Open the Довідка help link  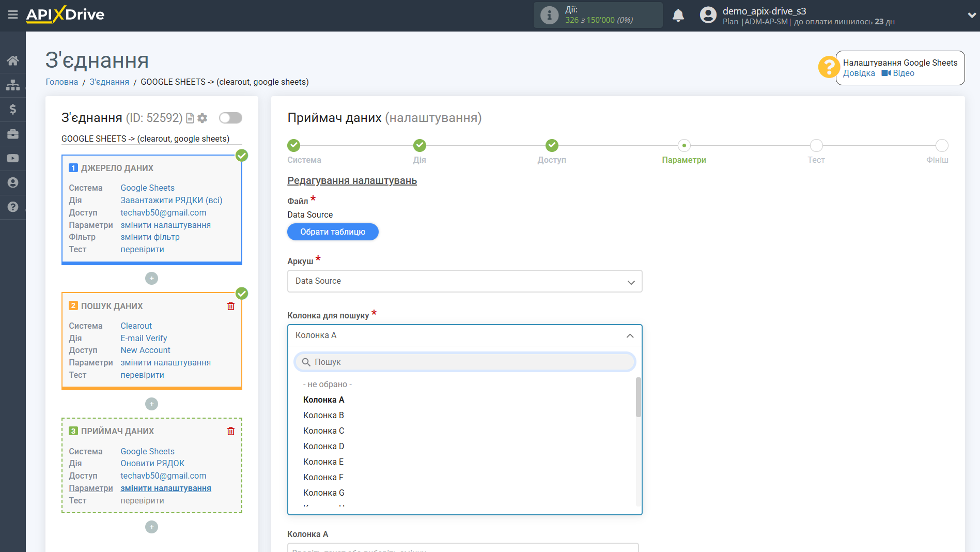pyautogui.click(x=859, y=73)
